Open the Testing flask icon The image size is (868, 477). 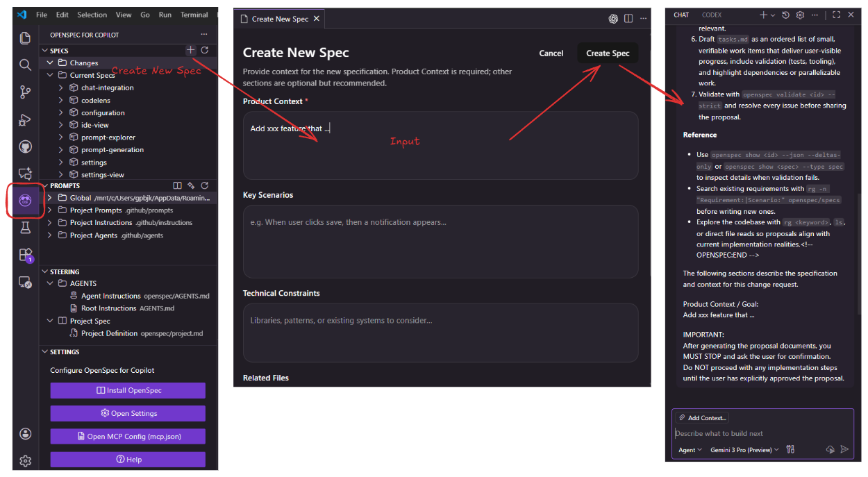(26, 228)
